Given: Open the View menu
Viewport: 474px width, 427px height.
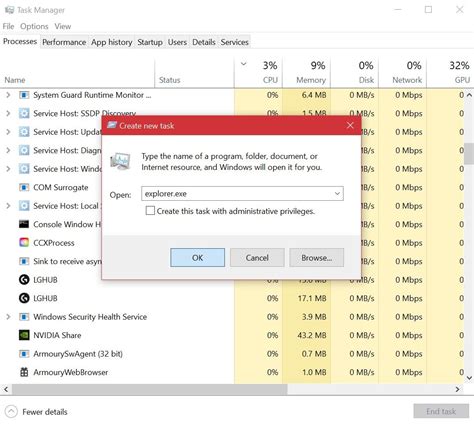Looking at the screenshot, I should click(x=63, y=26).
